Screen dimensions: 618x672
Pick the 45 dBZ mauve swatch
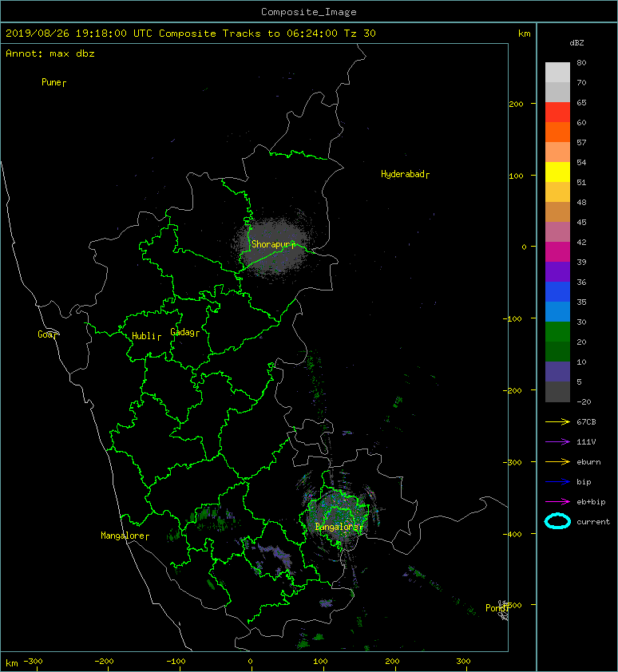(557, 232)
